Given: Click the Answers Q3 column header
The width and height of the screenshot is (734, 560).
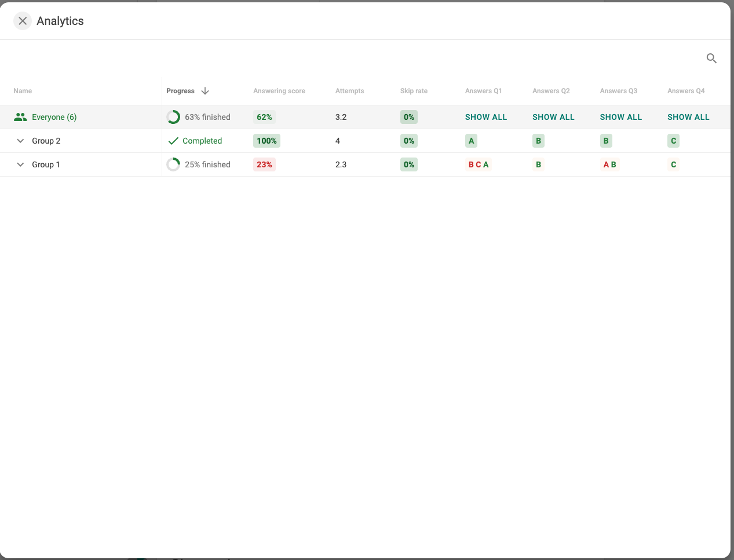Looking at the screenshot, I should [x=619, y=91].
